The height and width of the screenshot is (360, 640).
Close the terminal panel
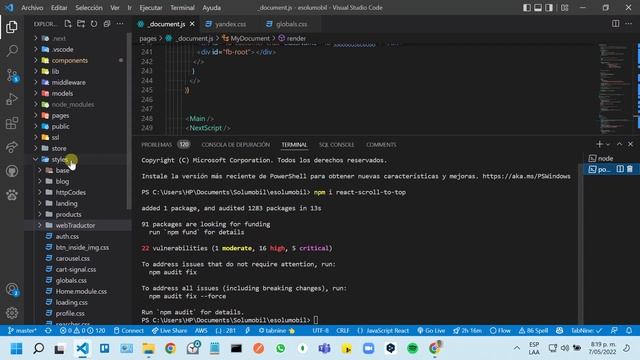(x=631, y=144)
